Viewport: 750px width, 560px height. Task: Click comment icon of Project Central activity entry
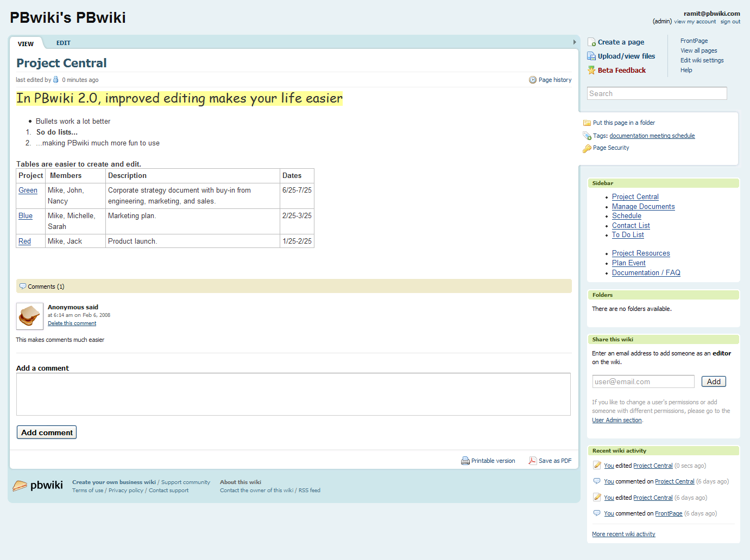(597, 481)
